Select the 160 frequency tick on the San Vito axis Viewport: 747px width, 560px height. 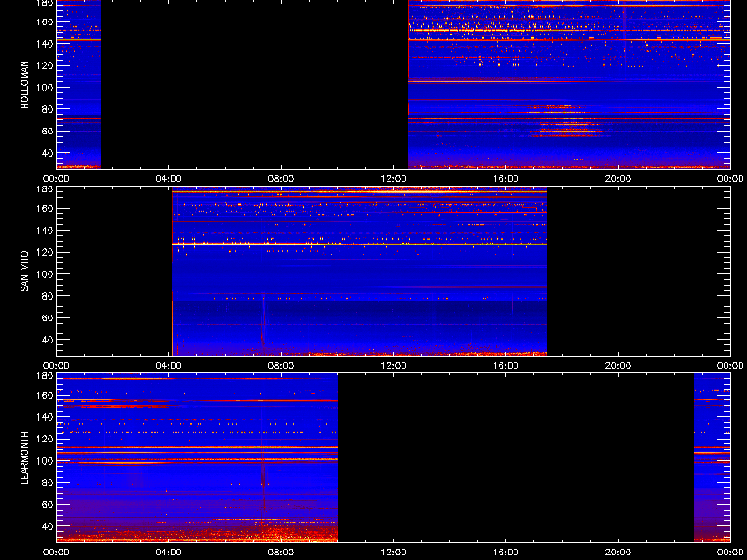click(46, 208)
